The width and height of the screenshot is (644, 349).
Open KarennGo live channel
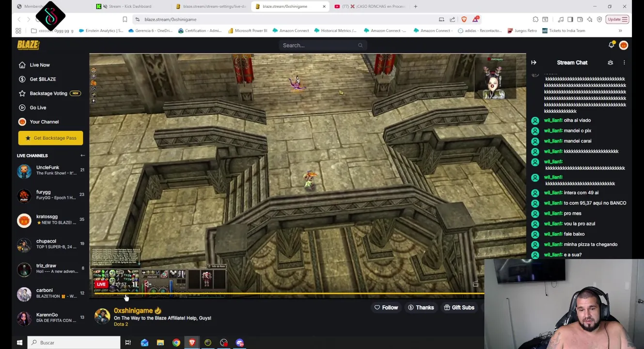click(50, 317)
